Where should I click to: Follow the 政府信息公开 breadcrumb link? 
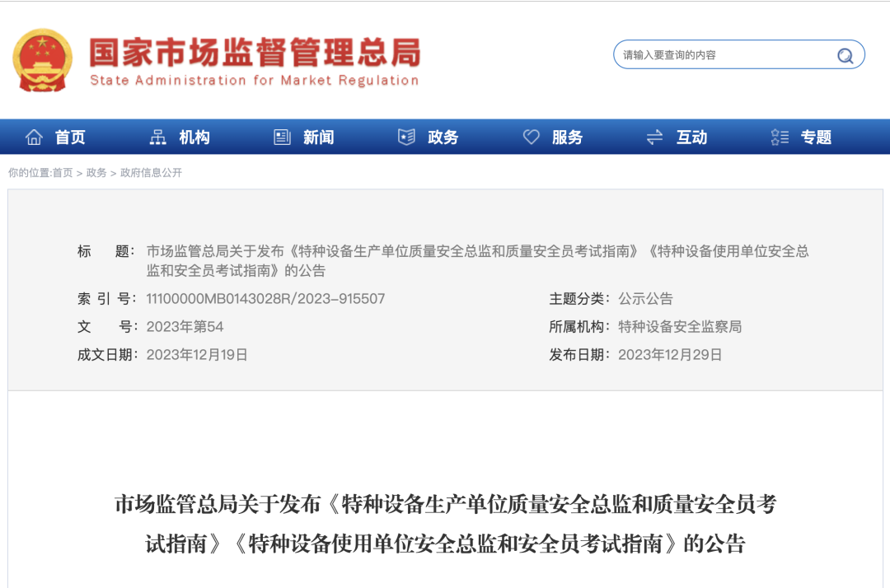pyautogui.click(x=151, y=173)
